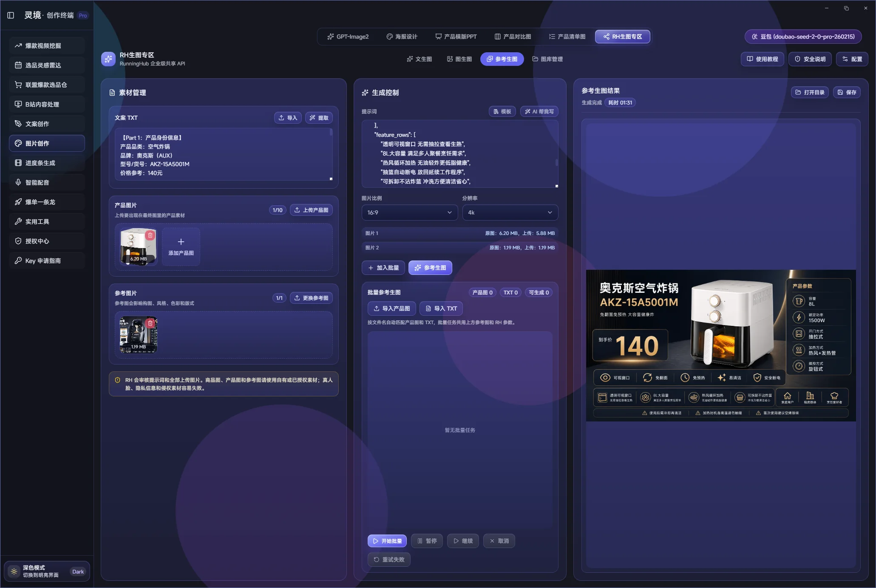Click the prompt box scrollbar
The width and height of the screenshot is (876, 588).
(556, 162)
